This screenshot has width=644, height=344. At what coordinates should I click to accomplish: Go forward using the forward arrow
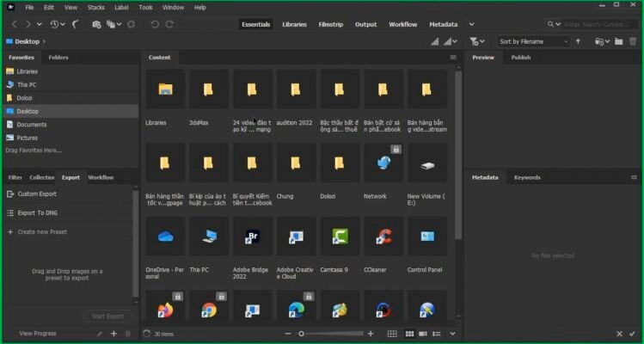(x=28, y=24)
